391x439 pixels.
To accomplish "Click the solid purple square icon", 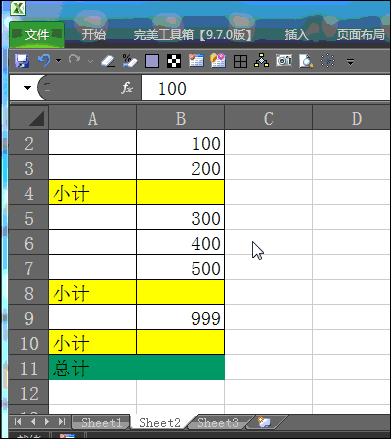I will tap(152, 62).
